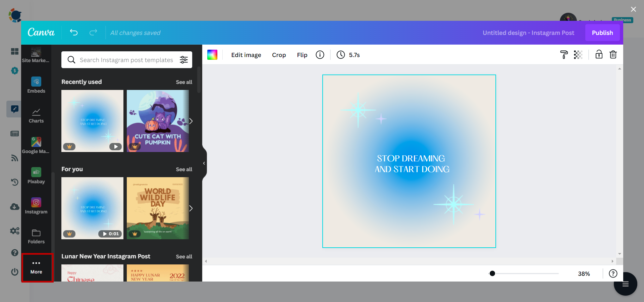Adjust transparency with the checkerboard icon
644x302 pixels.
coord(578,55)
